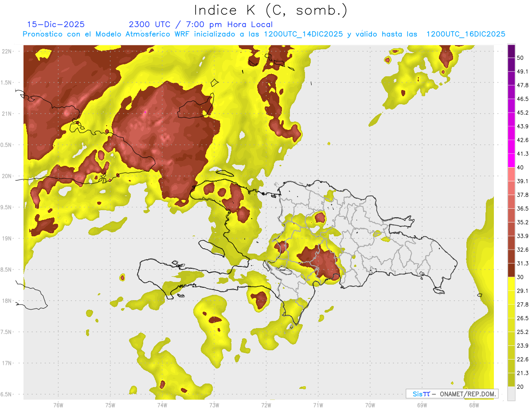This screenshot has height=411, width=532.
Task: Click the colorbar value 25.2
Action: point(523,332)
